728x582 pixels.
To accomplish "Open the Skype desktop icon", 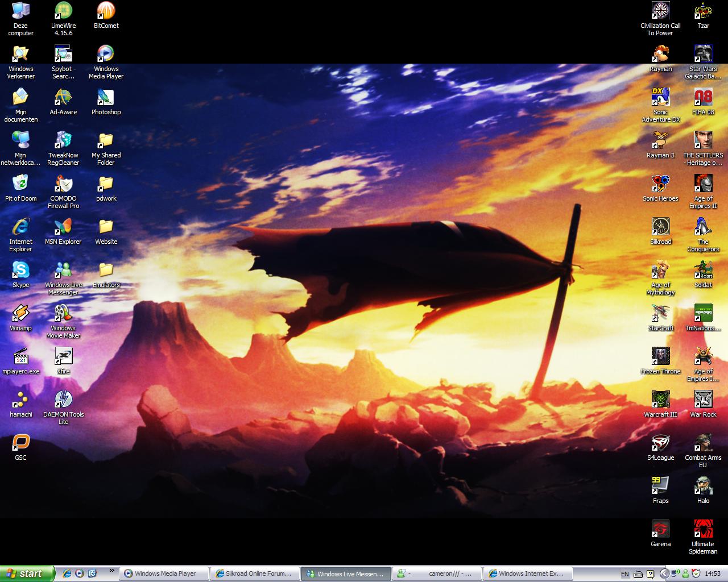I will [x=20, y=271].
